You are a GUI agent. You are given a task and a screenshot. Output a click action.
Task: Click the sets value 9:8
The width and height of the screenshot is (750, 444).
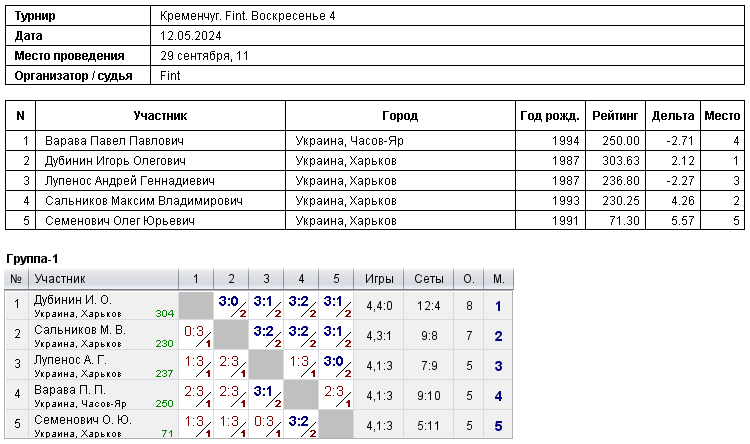pyautogui.click(x=429, y=336)
